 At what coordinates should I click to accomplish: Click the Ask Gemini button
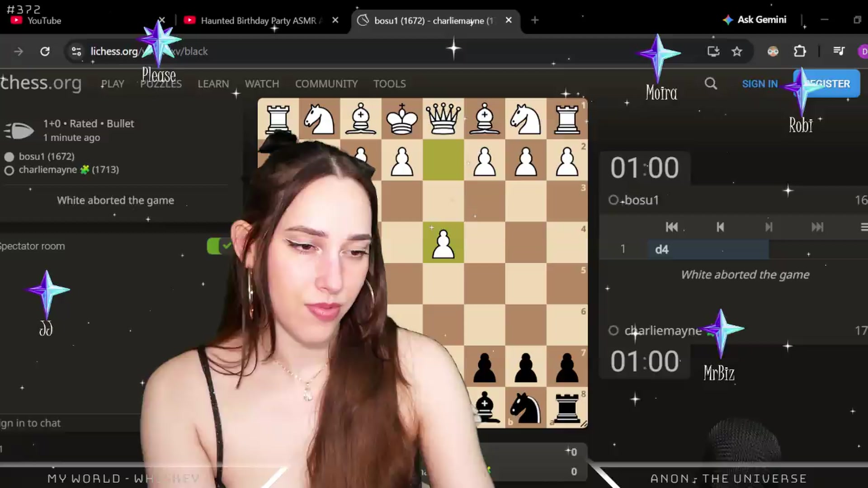755,20
